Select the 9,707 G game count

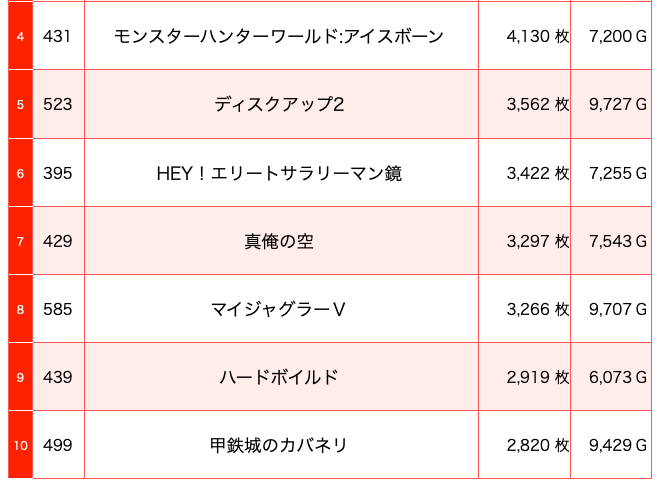618,310
